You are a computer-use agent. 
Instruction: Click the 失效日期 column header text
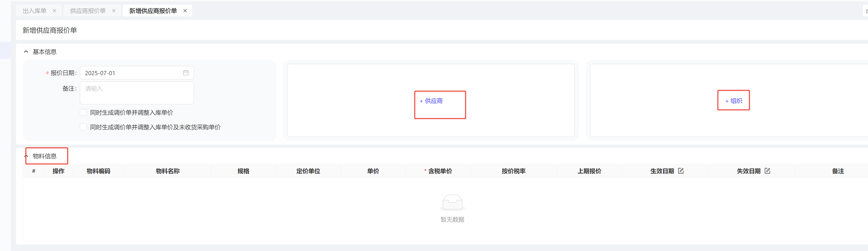(x=749, y=171)
